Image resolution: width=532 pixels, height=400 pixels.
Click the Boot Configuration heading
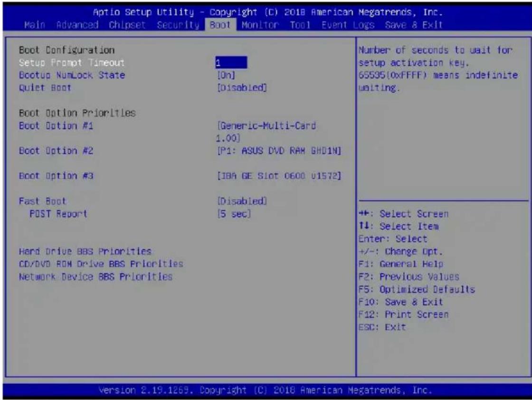66,50
